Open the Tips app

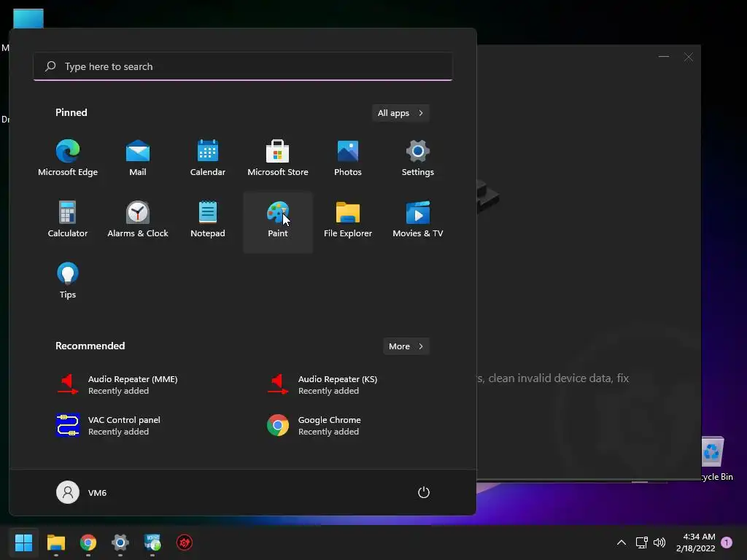click(x=68, y=281)
